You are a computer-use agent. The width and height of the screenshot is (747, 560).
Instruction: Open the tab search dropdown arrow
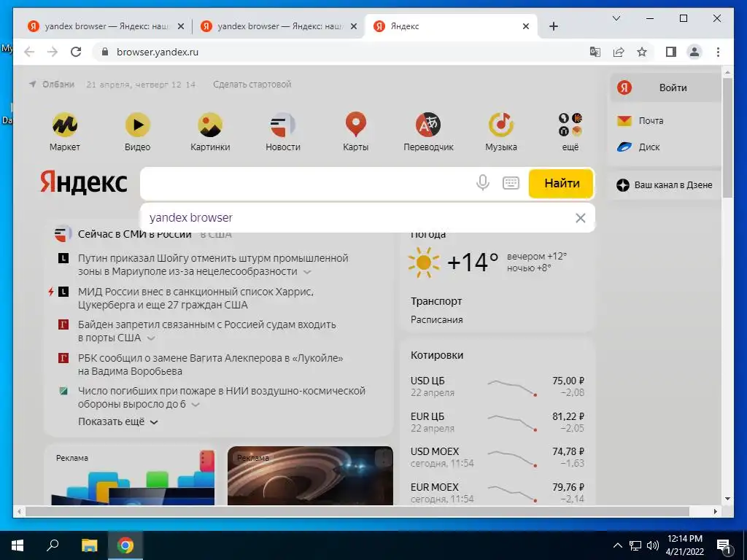(x=616, y=18)
